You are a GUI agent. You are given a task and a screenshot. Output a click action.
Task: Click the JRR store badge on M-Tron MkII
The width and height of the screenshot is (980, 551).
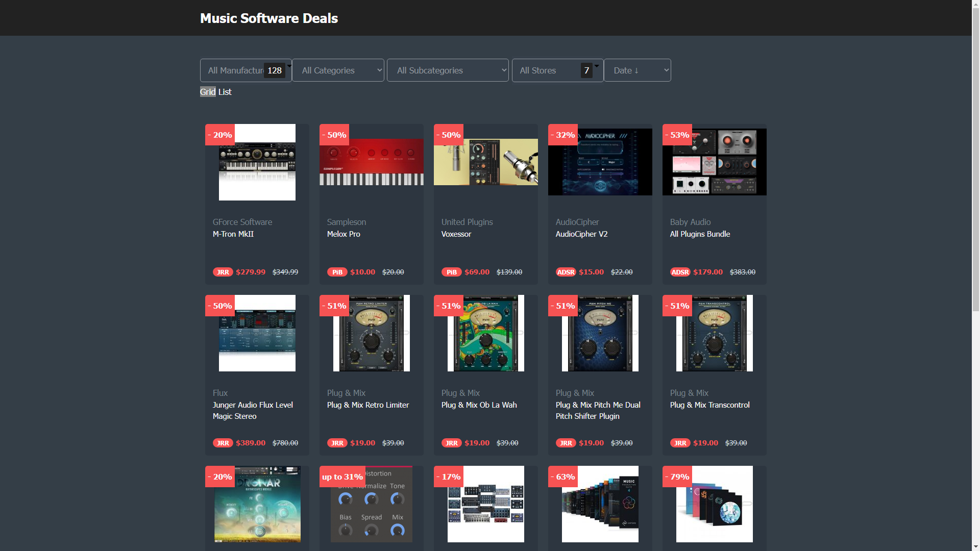223,272
